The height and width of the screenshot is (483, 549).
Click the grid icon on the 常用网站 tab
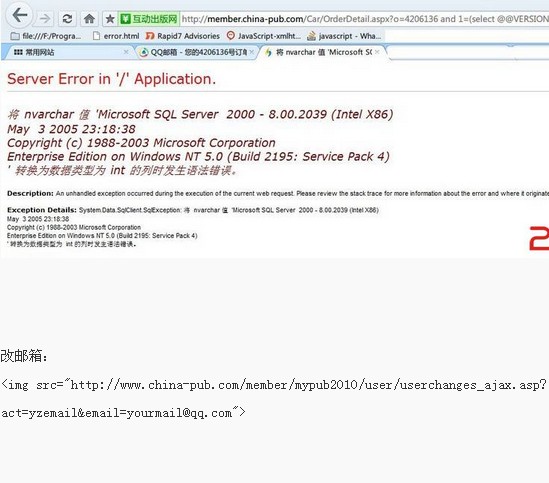(18, 52)
